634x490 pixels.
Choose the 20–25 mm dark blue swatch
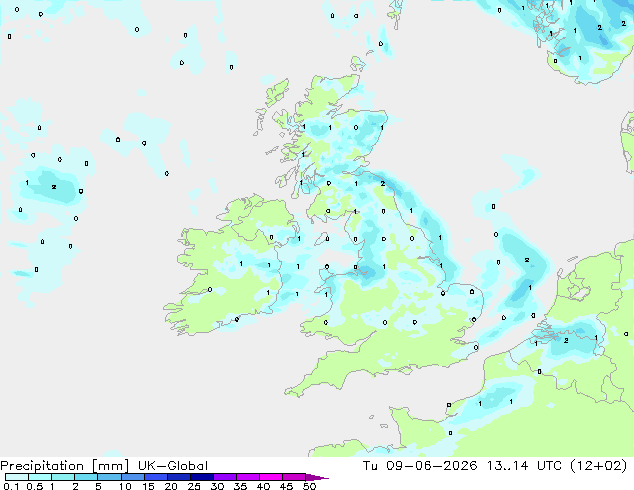click(178, 477)
